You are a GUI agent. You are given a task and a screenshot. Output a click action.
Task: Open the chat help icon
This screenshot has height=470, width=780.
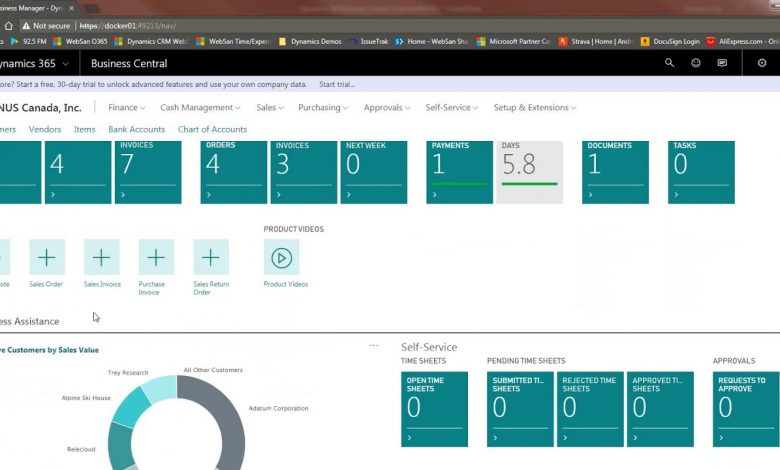tap(722, 63)
